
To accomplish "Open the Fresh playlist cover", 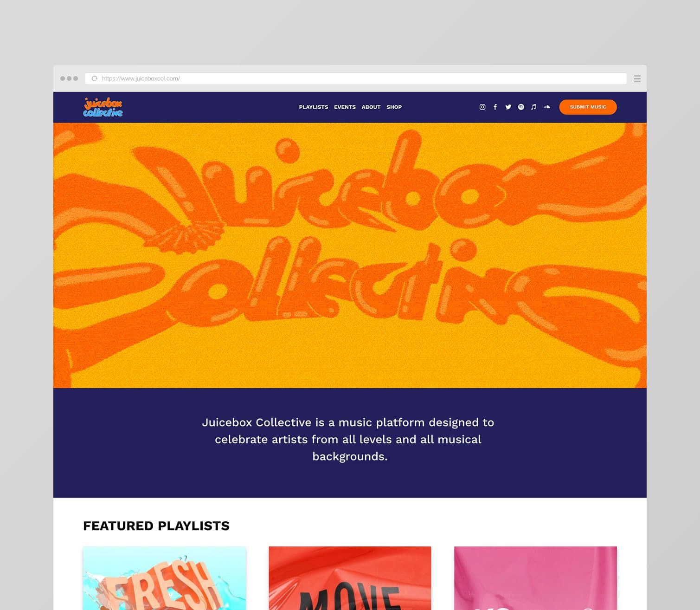I will 164,578.
